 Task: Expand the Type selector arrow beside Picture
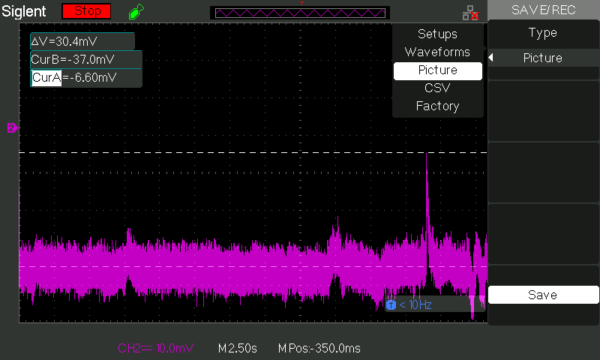click(x=491, y=58)
